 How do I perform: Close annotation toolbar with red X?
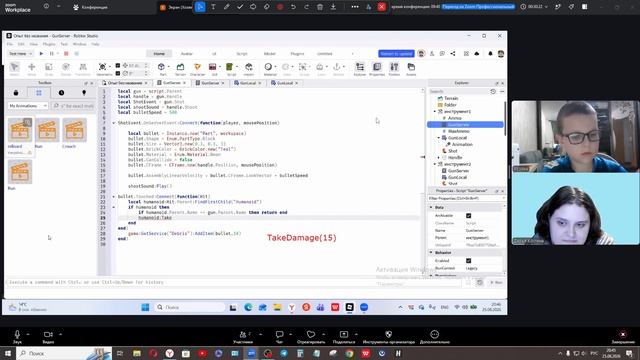coord(382,7)
